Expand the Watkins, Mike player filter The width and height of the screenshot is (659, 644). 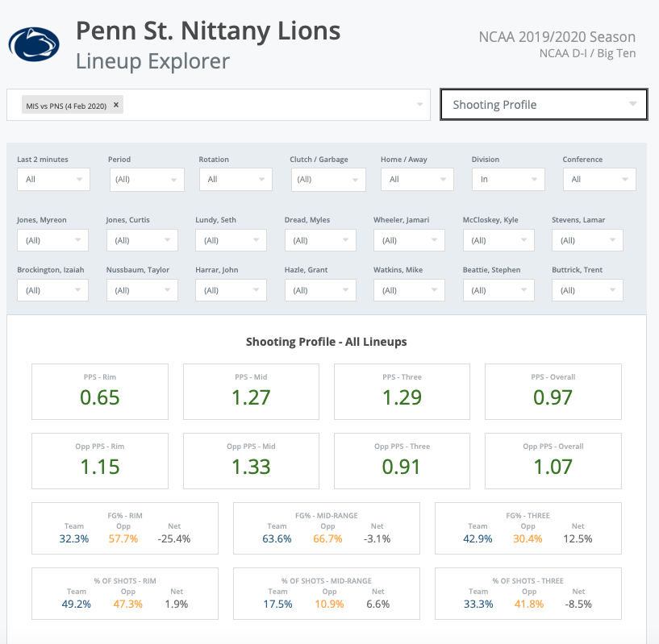point(409,290)
